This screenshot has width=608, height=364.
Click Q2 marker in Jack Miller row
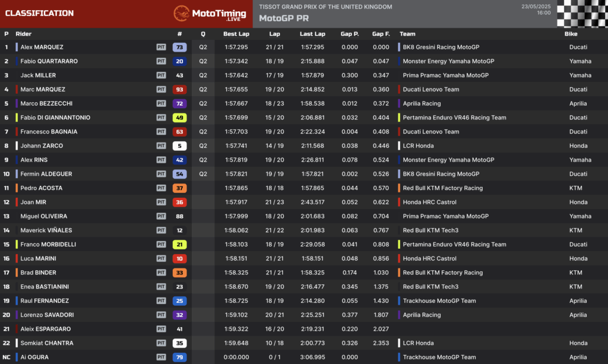click(203, 75)
